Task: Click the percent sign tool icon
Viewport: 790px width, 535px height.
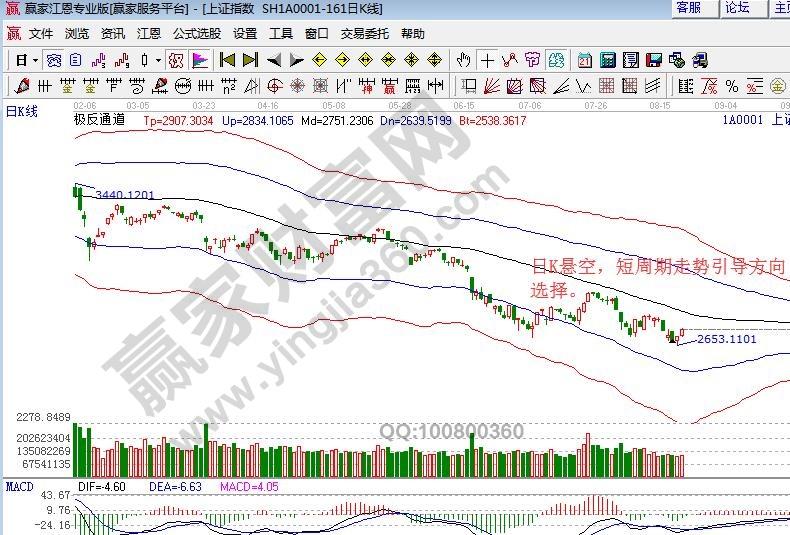Action: (x=731, y=85)
